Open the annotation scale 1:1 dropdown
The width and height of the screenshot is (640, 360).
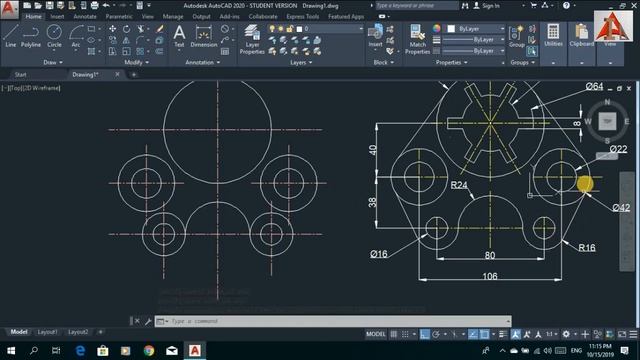click(x=551, y=334)
